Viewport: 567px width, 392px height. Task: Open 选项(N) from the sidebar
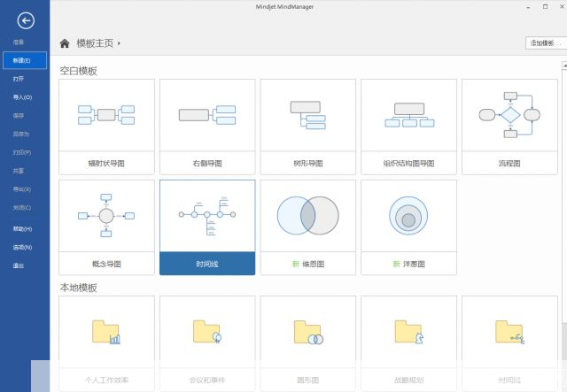pos(22,248)
